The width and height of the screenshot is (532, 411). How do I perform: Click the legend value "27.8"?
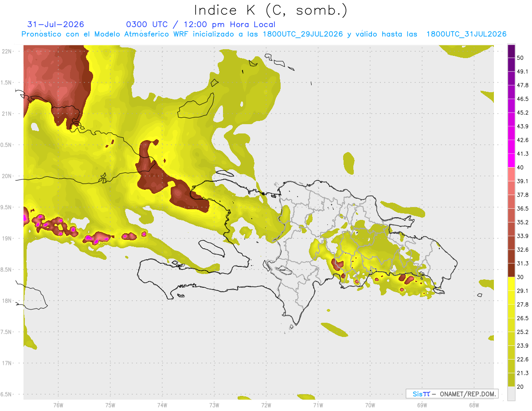[523, 305]
